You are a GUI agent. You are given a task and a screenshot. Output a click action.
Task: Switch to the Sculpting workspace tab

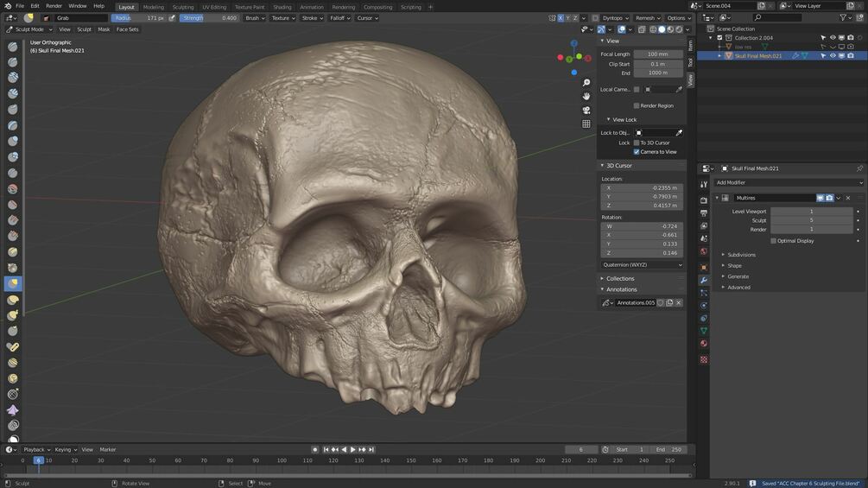pyautogui.click(x=183, y=7)
